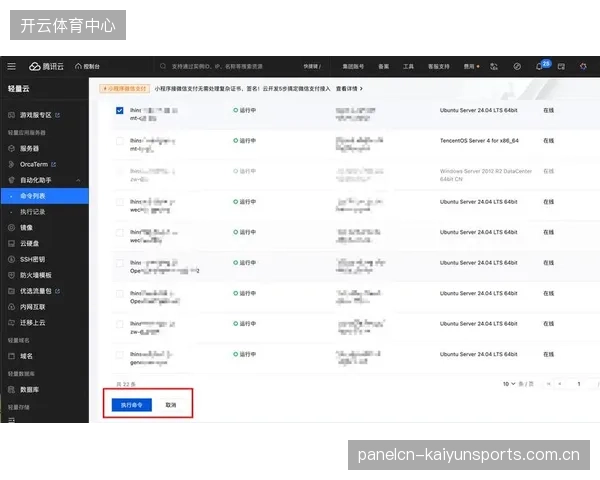
Task: Uncheck the checked first Ubuntu instance
Action: (x=120, y=111)
